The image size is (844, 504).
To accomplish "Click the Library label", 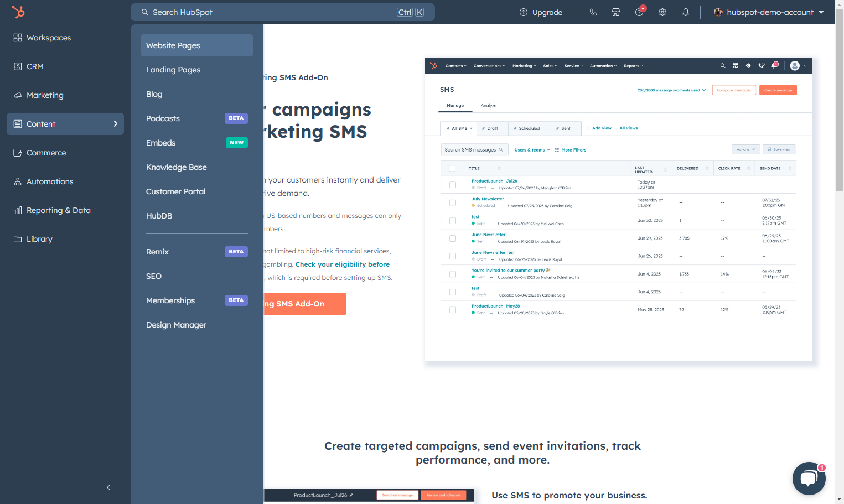I will pyautogui.click(x=39, y=239).
